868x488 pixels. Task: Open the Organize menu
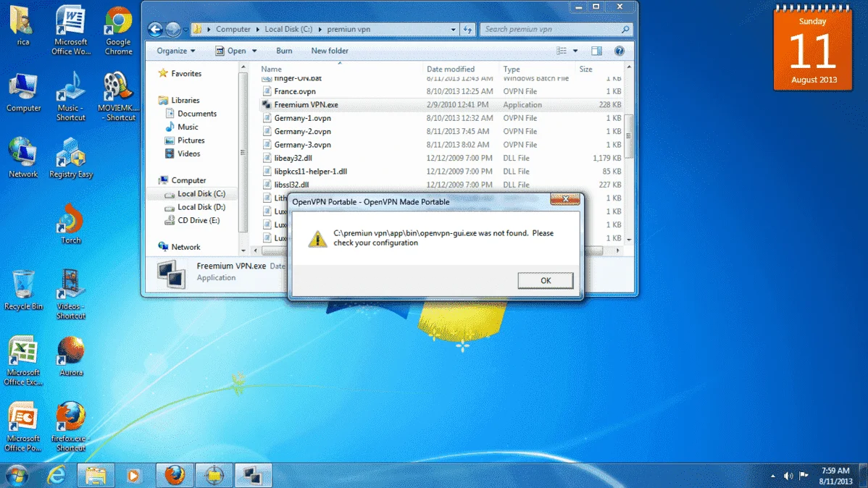coord(175,51)
